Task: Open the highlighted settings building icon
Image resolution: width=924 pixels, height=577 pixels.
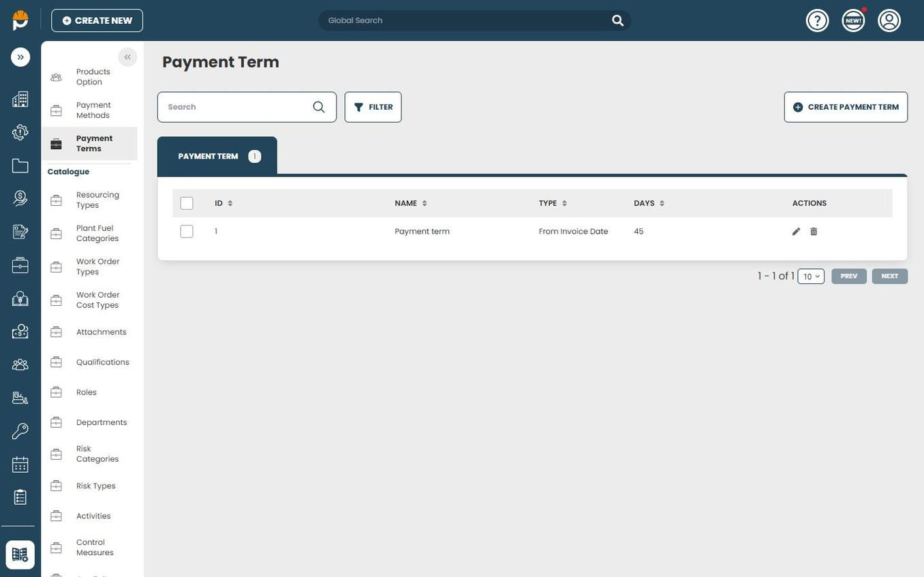Action: tap(20, 555)
